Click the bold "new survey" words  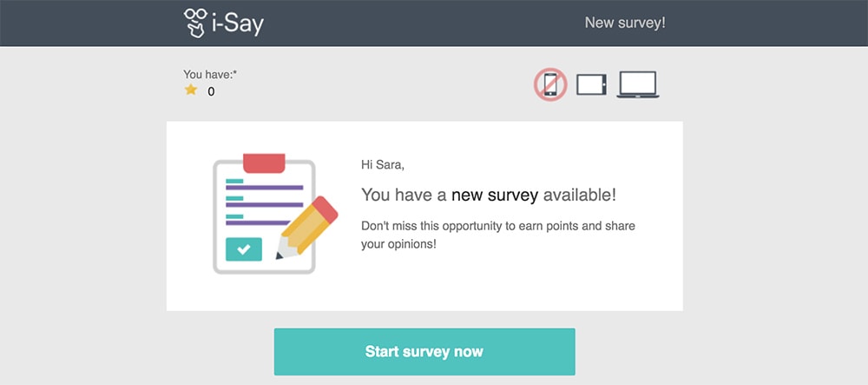coord(495,195)
